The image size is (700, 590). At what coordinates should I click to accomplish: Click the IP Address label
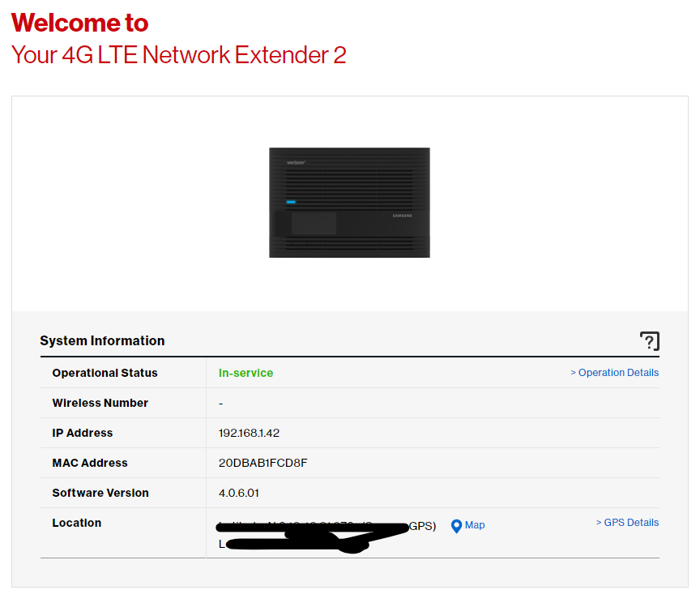coord(82,433)
